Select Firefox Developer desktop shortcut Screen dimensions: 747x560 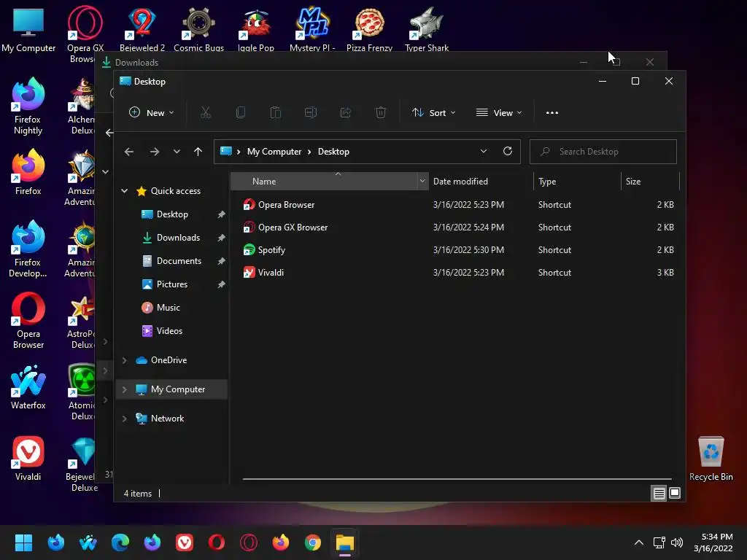(28, 249)
